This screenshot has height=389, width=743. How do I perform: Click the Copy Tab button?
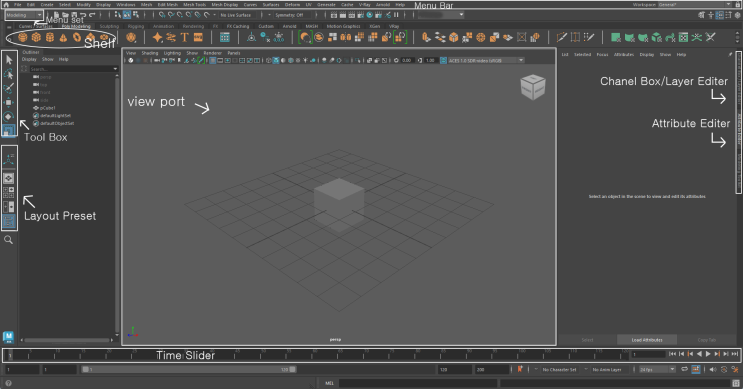(x=707, y=340)
